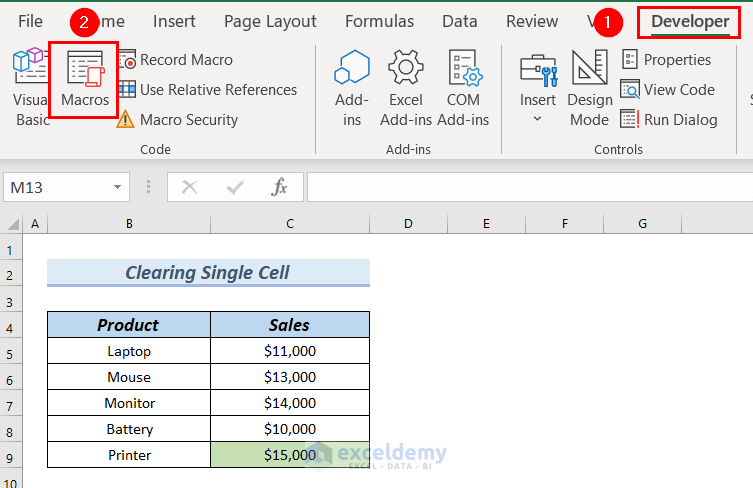753x488 pixels.
Task: Select column C header
Action: coord(290,224)
